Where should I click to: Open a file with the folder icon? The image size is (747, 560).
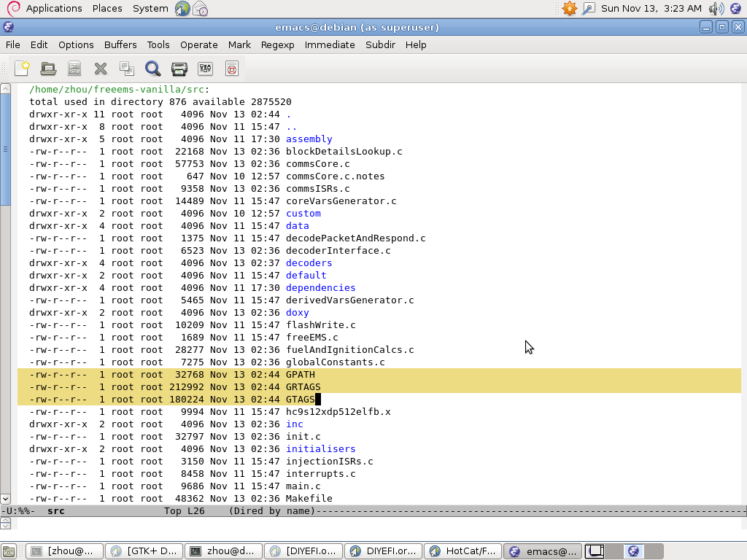(x=48, y=69)
